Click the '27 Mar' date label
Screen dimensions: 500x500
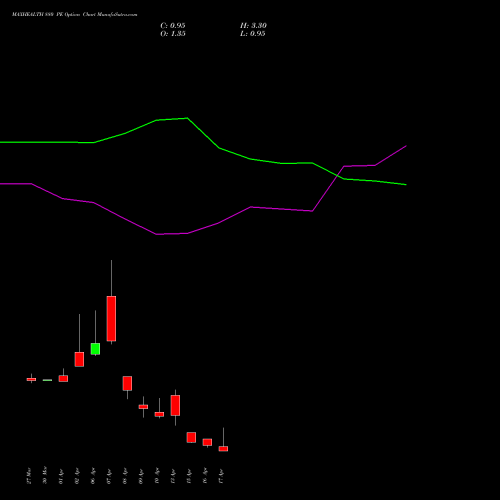click(x=29, y=476)
